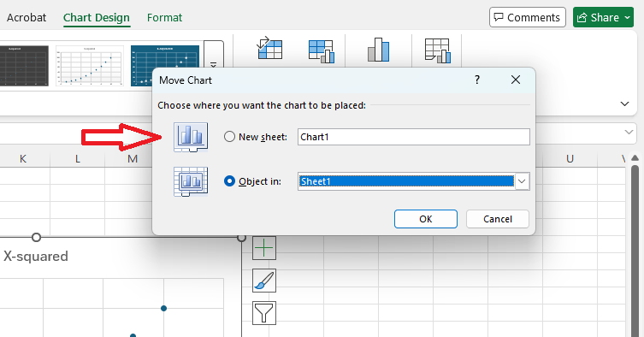The image size is (644, 337).
Task: Select the New sheet radio button
Action: (229, 137)
